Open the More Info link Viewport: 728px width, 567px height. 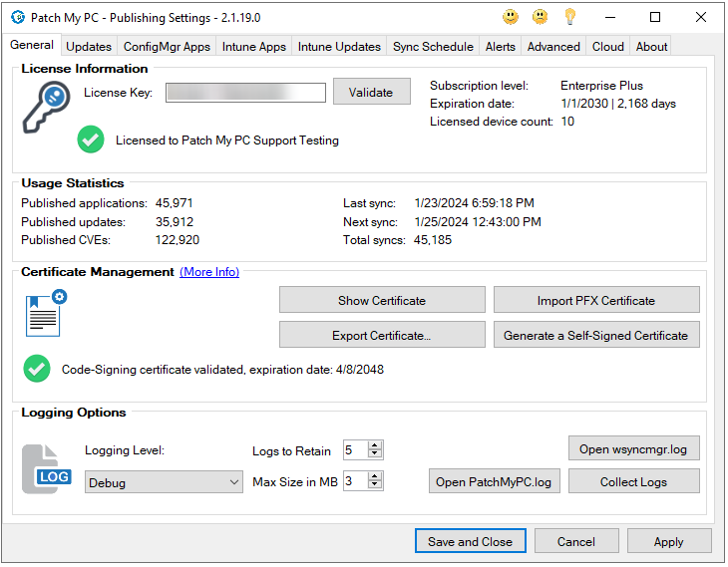click(x=209, y=272)
